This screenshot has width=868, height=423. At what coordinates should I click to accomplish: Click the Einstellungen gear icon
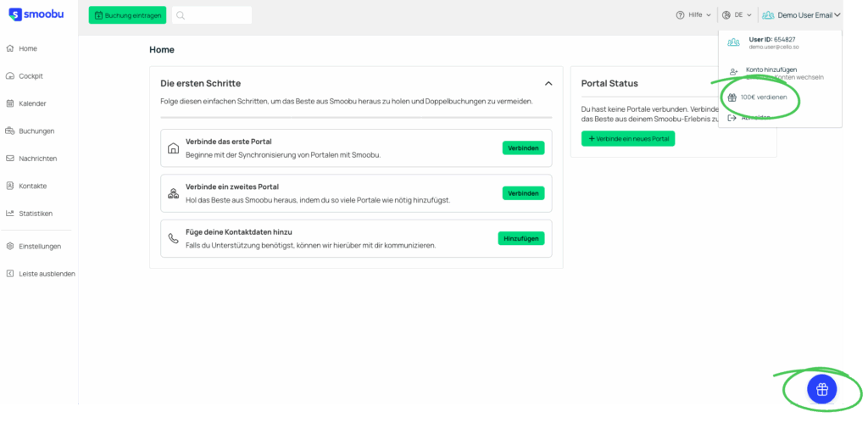coord(10,247)
